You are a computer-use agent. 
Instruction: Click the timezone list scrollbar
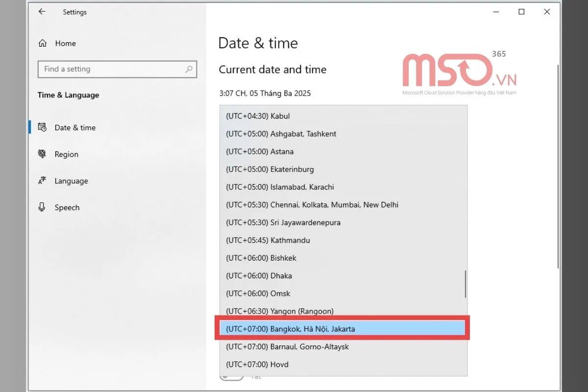point(465,284)
